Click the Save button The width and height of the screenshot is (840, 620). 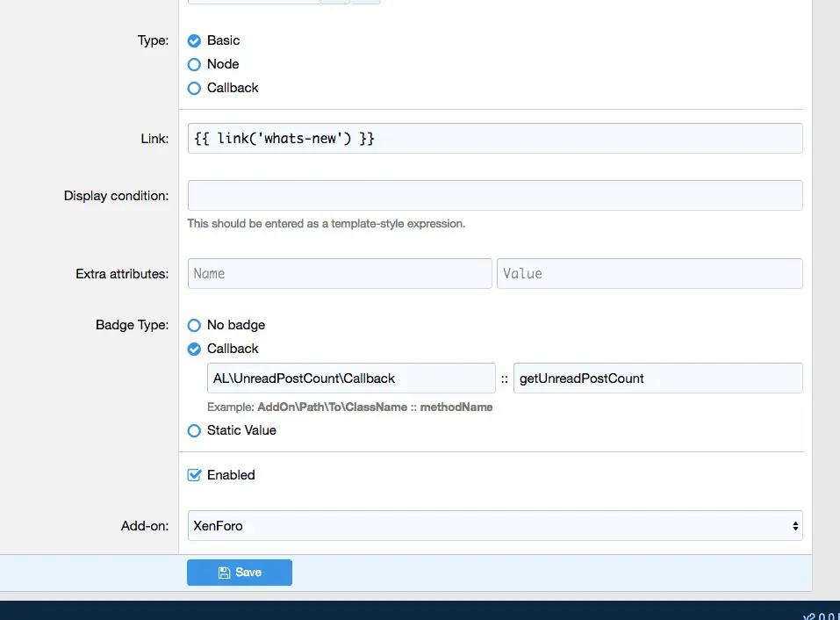point(240,573)
